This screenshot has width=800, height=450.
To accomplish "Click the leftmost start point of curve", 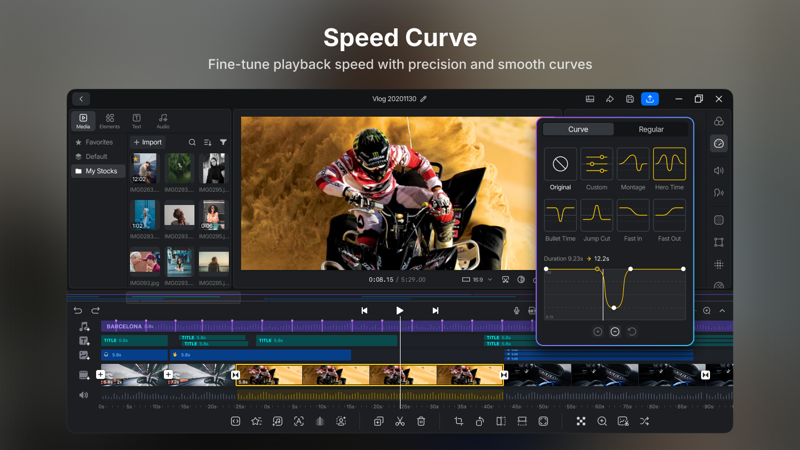I will click(x=546, y=269).
